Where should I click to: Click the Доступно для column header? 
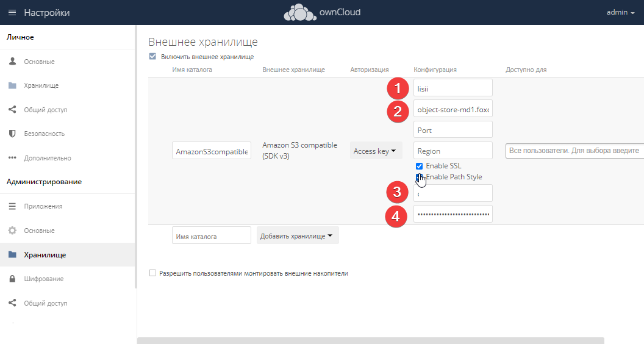526,70
